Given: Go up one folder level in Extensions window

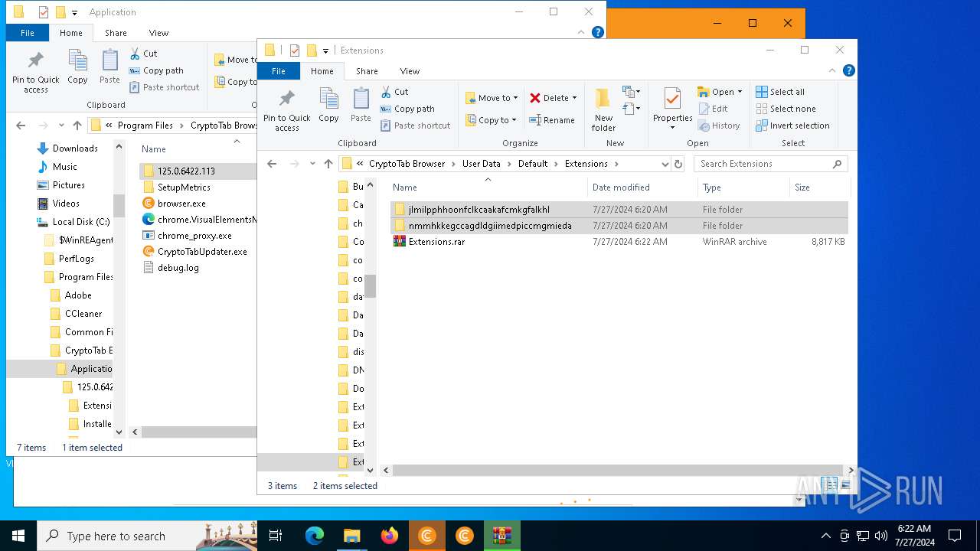Looking at the screenshot, I should 328,164.
